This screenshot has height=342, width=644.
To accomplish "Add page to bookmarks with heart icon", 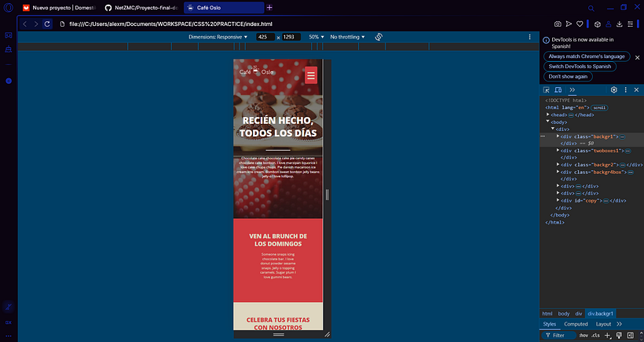I will [580, 24].
